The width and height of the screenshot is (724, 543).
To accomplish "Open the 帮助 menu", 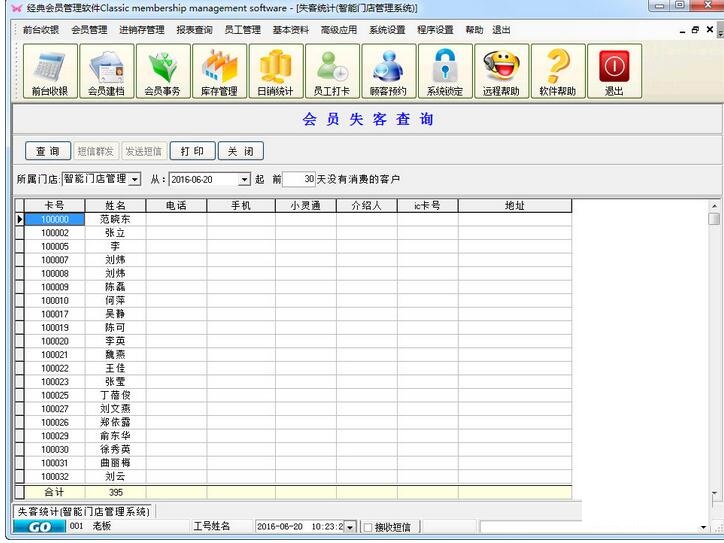I will 474,30.
